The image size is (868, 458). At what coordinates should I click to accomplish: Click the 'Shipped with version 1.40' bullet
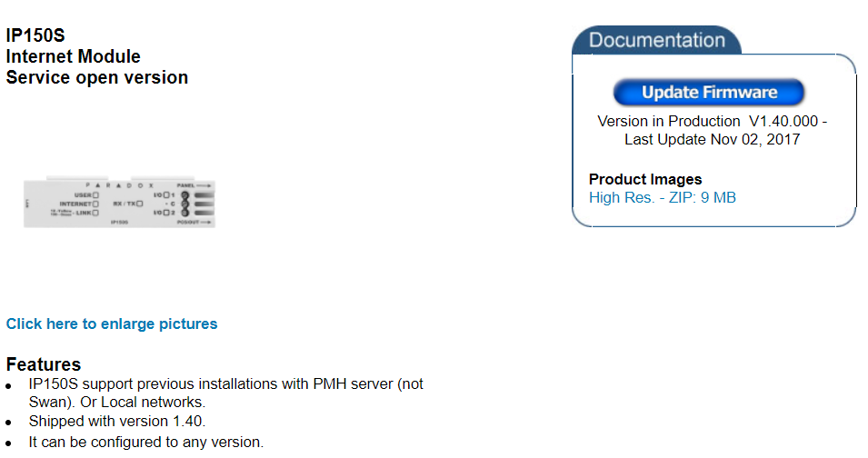point(117,422)
